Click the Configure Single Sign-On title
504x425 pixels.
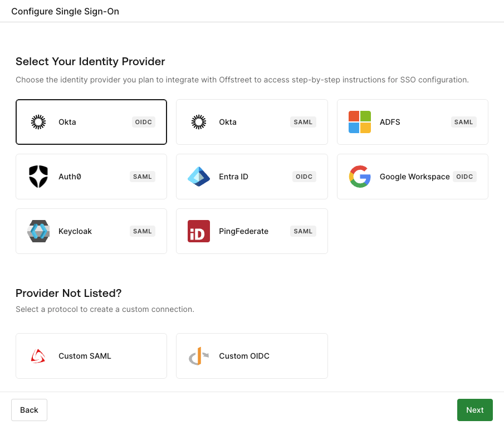pos(65,11)
